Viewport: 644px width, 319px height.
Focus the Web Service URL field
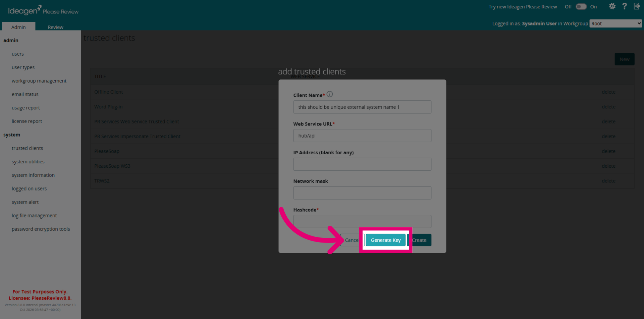point(362,136)
